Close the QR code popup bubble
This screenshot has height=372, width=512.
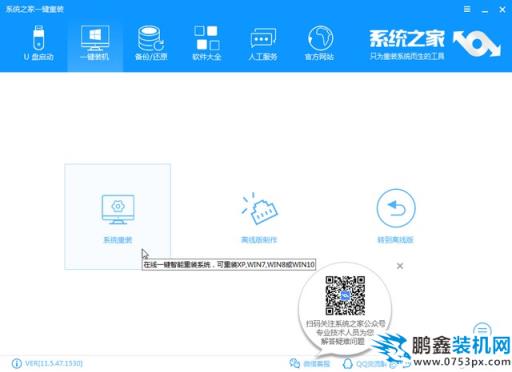coord(400,266)
